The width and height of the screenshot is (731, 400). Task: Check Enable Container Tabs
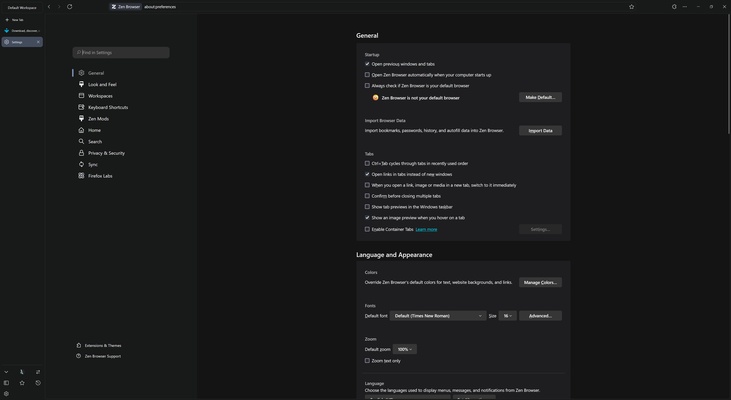[x=367, y=229]
